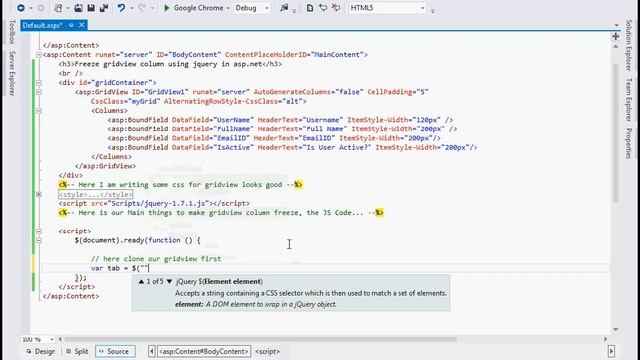The height and width of the screenshot is (360, 640).
Task: Open the Undo history dropdown arrow
Action: 131,8
